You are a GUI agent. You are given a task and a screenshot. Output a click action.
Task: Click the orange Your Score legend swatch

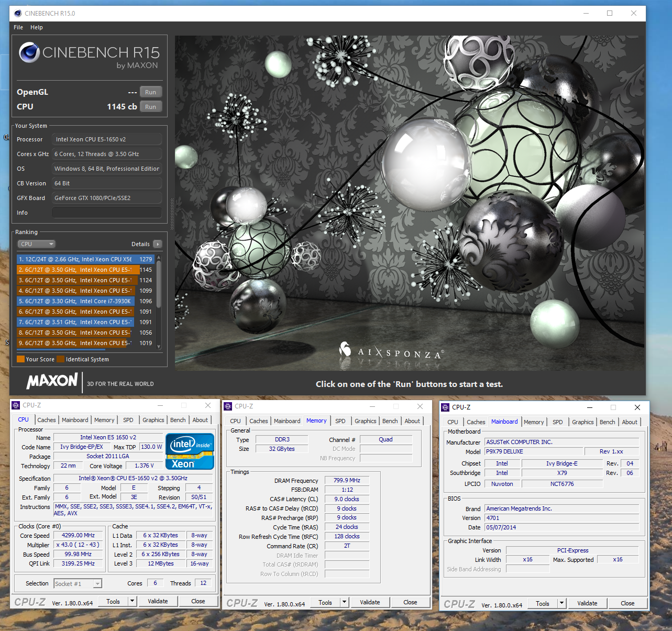(x=21, y=359)
